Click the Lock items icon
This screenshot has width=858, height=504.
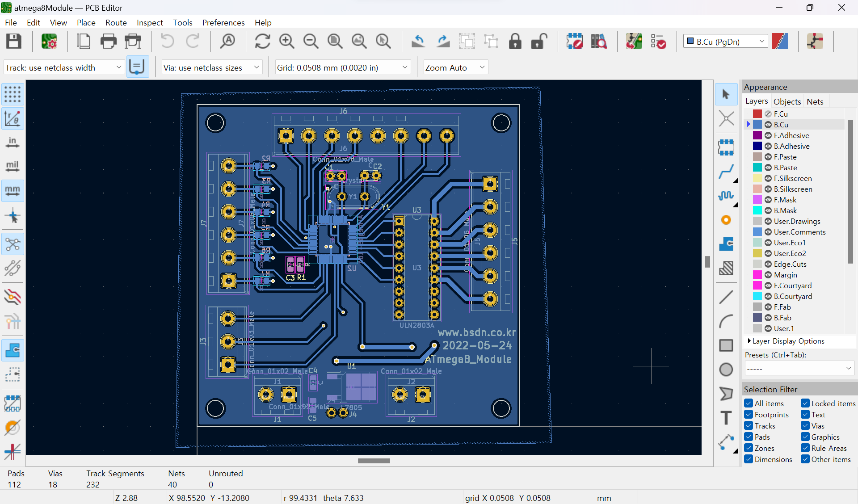tap(515, 42)
